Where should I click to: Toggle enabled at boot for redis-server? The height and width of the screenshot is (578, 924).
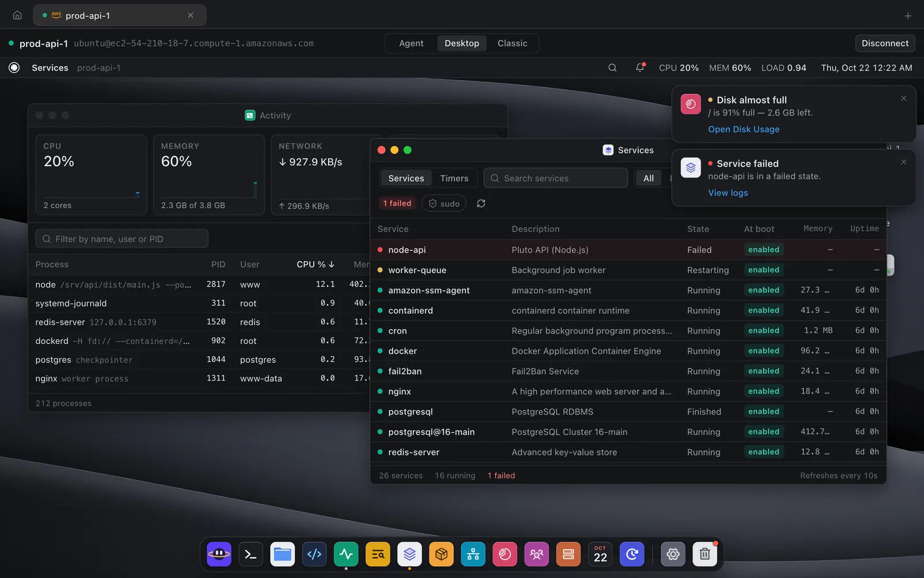(763, 452)
